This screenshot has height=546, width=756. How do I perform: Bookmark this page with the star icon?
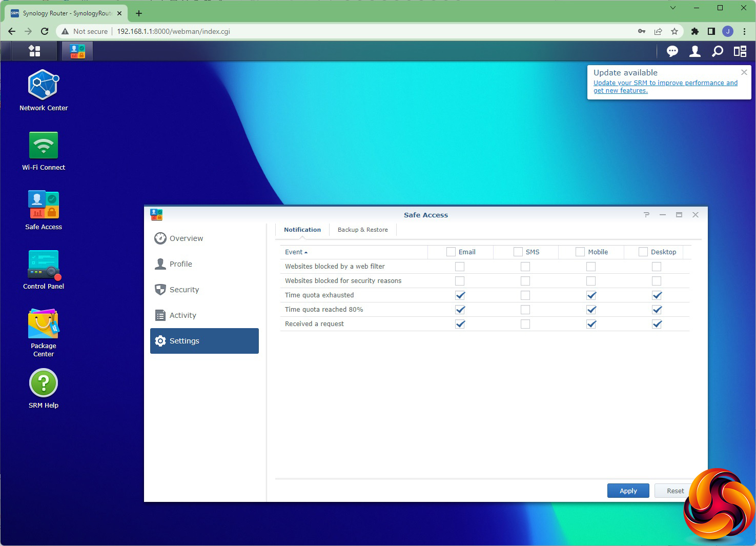tap(675, 31)
